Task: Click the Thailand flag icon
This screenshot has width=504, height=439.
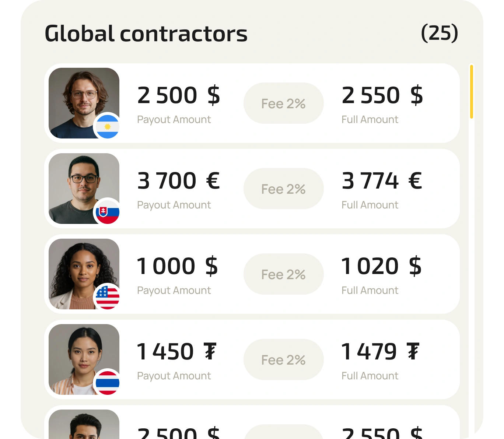Action: 108,383
